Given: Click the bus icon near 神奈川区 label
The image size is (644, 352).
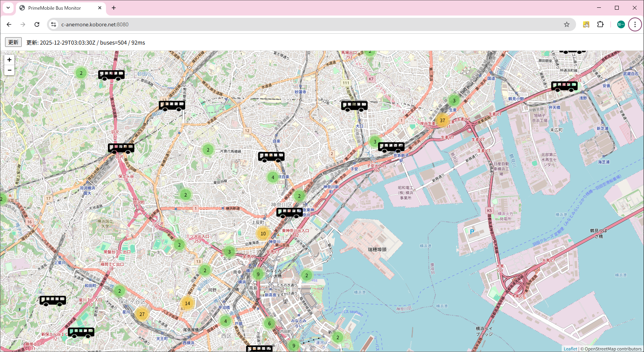Looking at the screenshot, I should 289,212.
